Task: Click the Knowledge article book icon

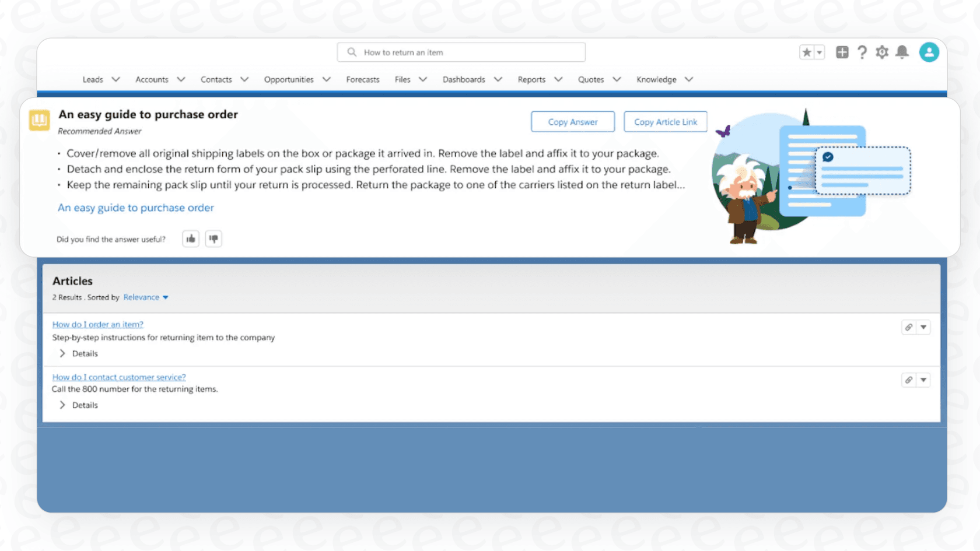Action: pyautogui.click(x=38, y=121)
